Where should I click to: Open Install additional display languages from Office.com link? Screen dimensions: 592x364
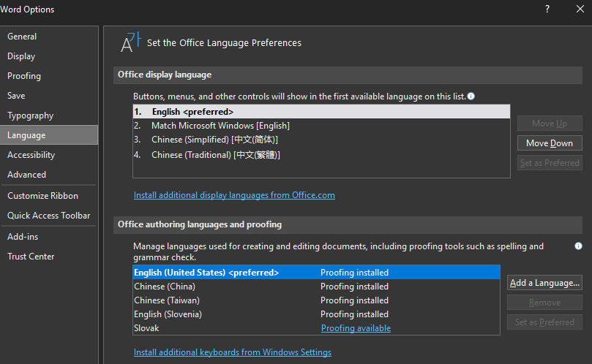pyautogui.click(x=234, y=195)
